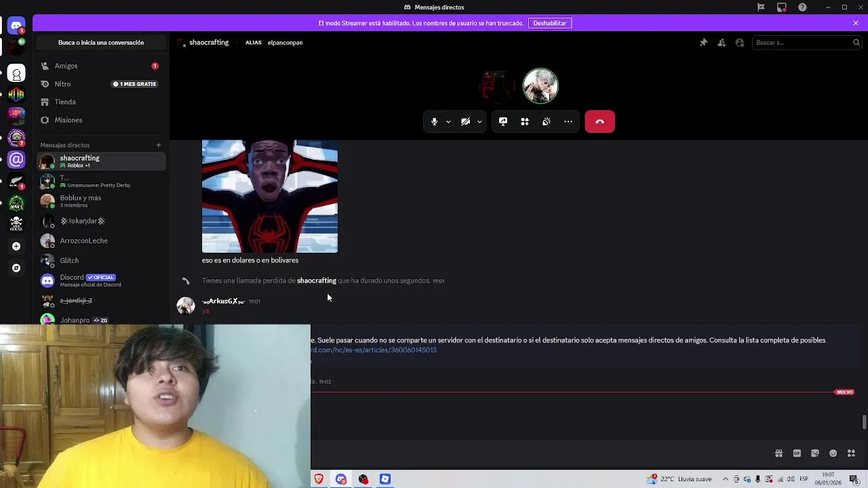The height and width of the screenshot is (488, 868).
Task: Click the Buscar search field
Action: 807,43
